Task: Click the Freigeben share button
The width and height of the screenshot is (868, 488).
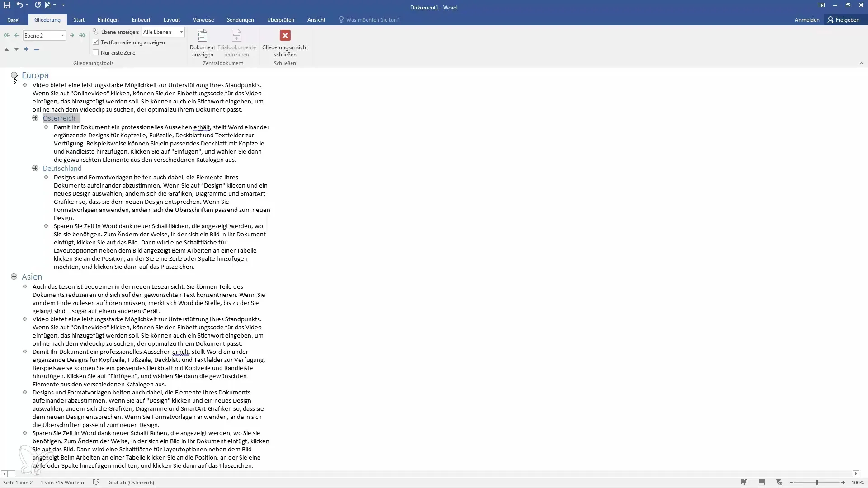Action: [844, 20]
